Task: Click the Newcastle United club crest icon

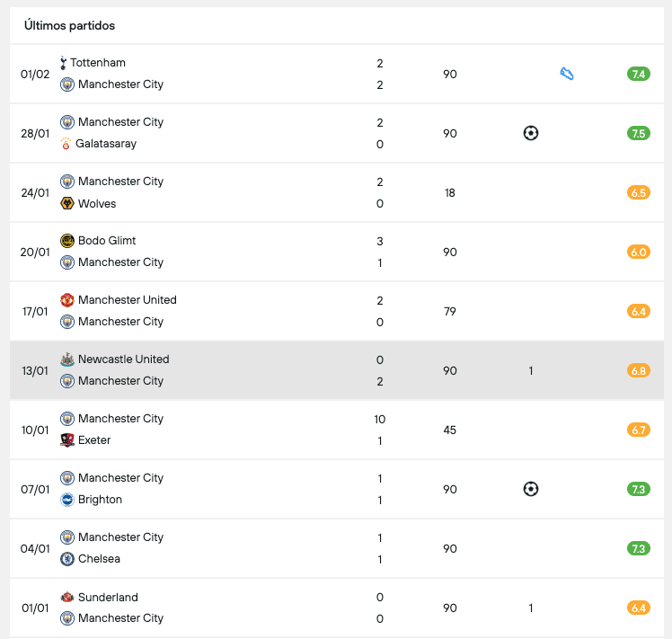Action: (x=67, y=359)
